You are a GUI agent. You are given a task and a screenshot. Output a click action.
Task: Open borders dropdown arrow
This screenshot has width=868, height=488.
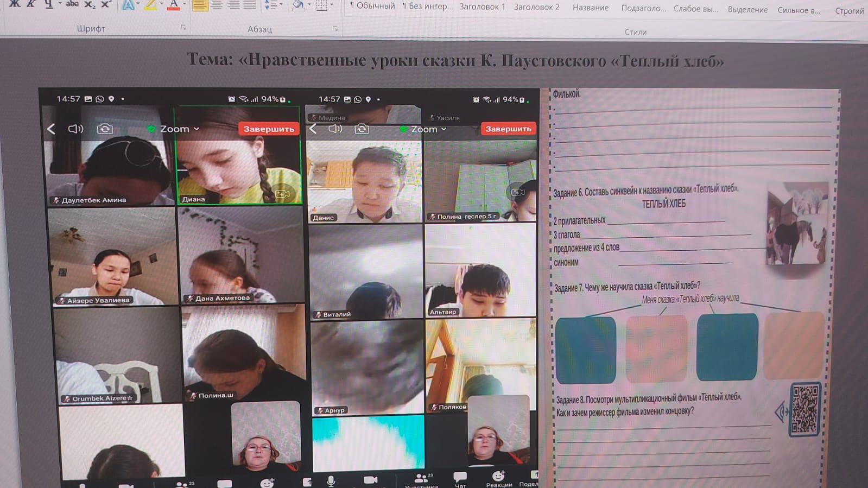332,5
